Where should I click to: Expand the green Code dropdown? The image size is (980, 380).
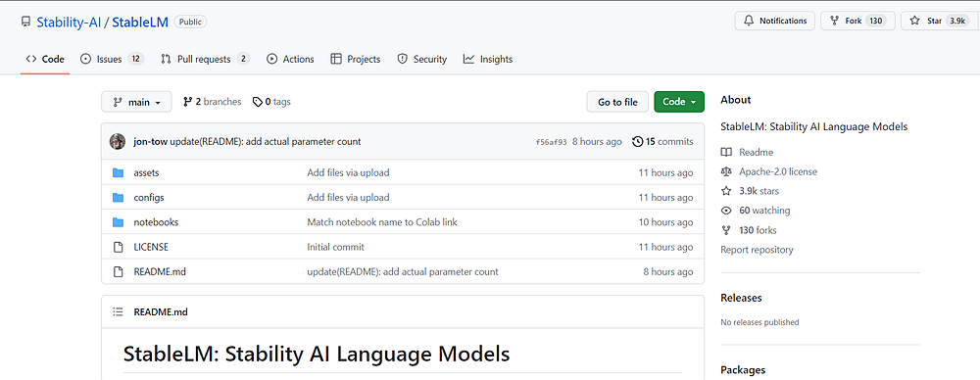(679, 102)
